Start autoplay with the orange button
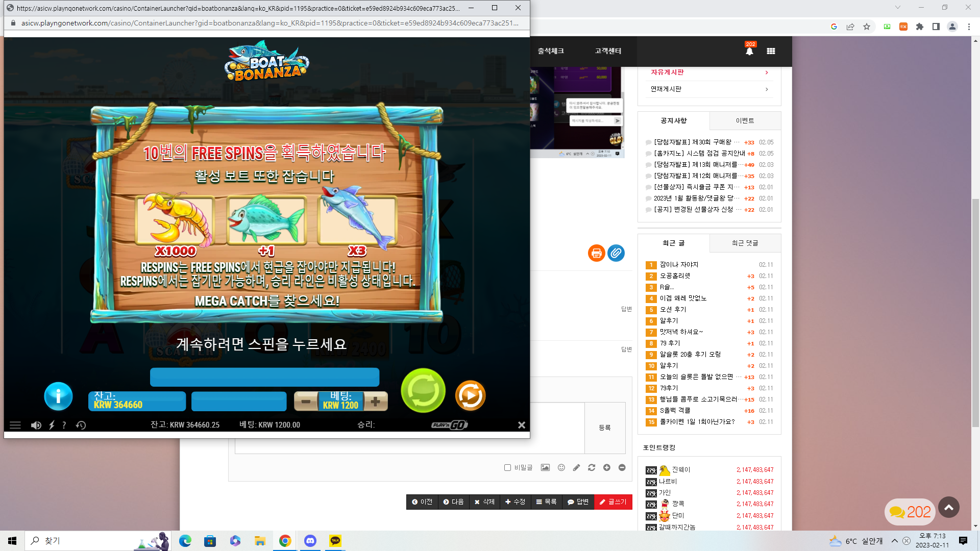The height and width of the screenshot is (551, 980). coord(470,395)
